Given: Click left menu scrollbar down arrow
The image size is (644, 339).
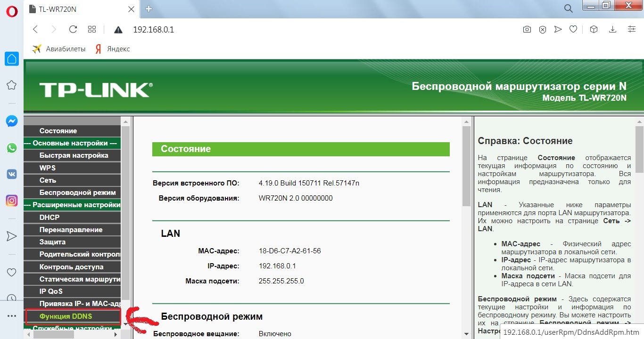Looking at the screenshot, I should [x=125, y=324].
